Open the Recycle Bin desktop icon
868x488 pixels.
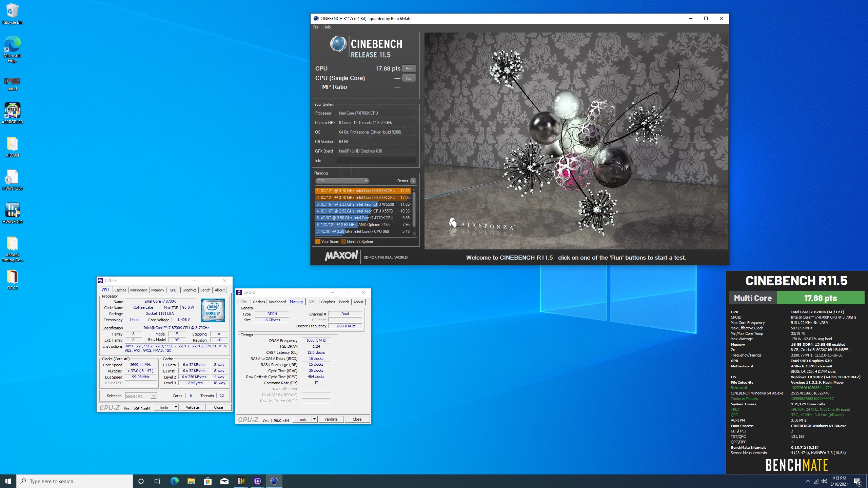[12, 14]
